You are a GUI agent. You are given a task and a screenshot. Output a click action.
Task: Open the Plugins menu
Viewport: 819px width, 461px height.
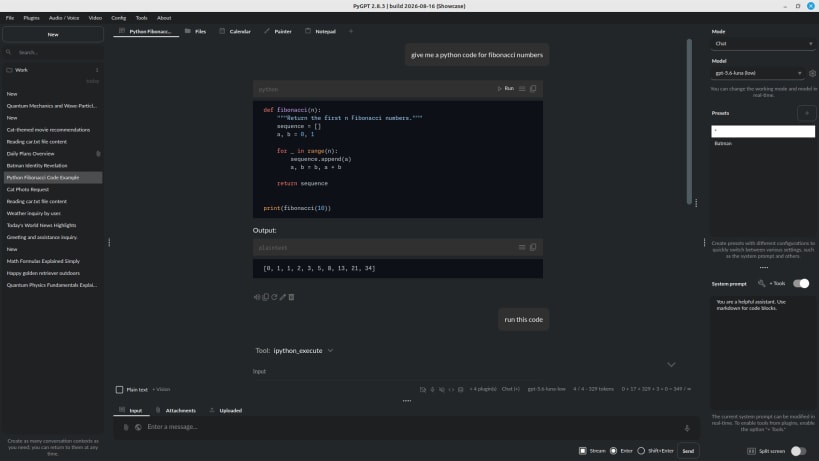31,18
